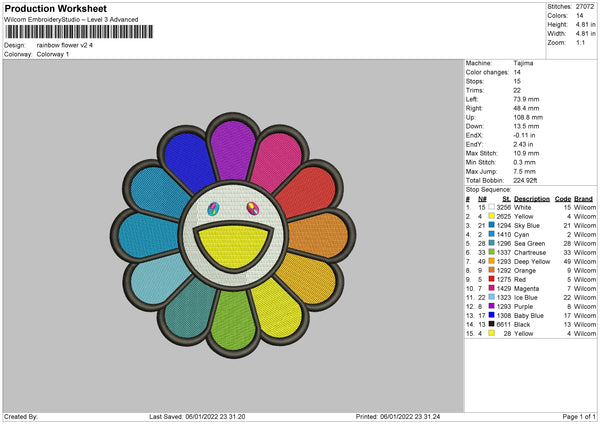Screen dimensions: 600x424
Task: Click the Up value '108.8 mm'
Action: click(x=528, y=117)
